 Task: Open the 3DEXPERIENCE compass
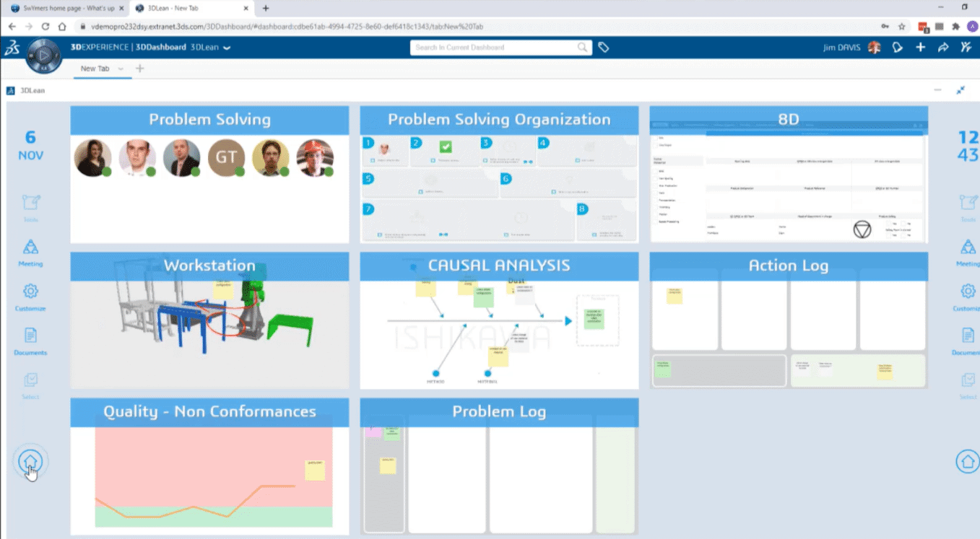pyautogui.click(x=43, y=55)
